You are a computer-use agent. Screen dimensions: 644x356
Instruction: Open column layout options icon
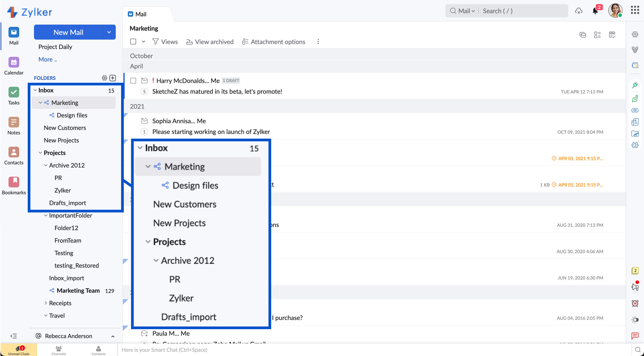coord(612,35)
